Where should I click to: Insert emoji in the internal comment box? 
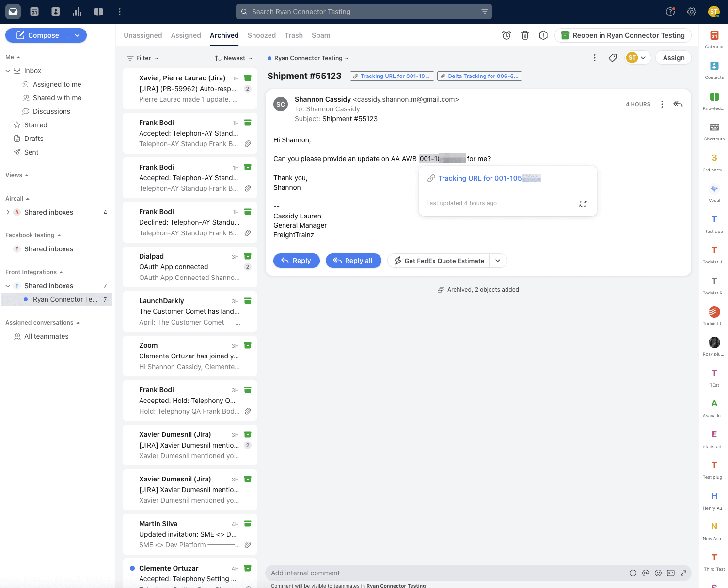[658, 573]
